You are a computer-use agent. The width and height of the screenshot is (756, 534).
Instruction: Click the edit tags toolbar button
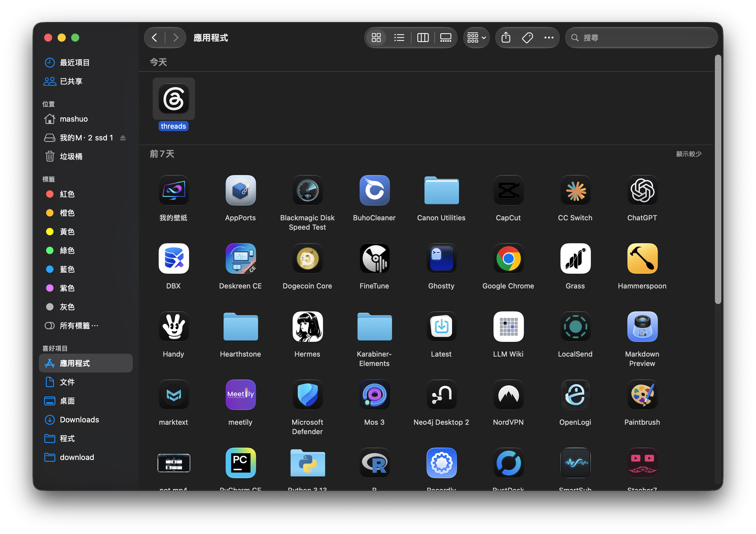527,38
